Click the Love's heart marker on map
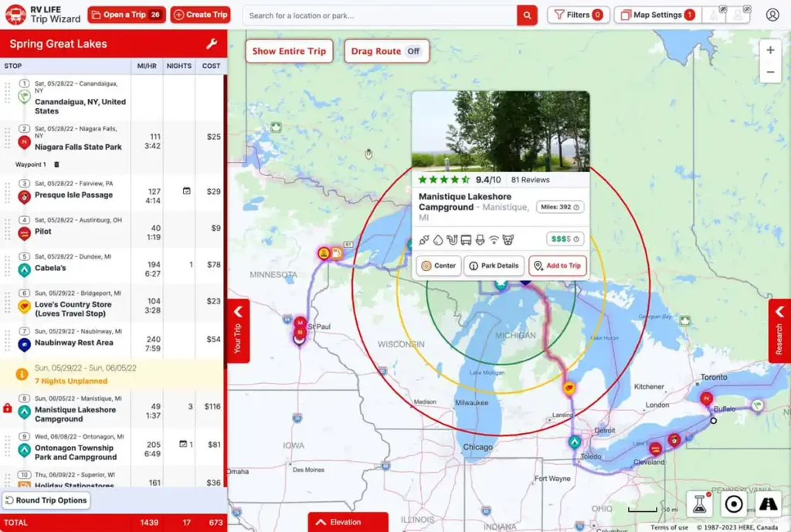 (x=569, y=388)
